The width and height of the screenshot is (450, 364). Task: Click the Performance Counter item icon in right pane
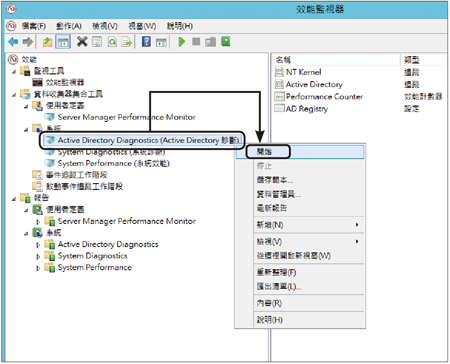pos(279,97)
